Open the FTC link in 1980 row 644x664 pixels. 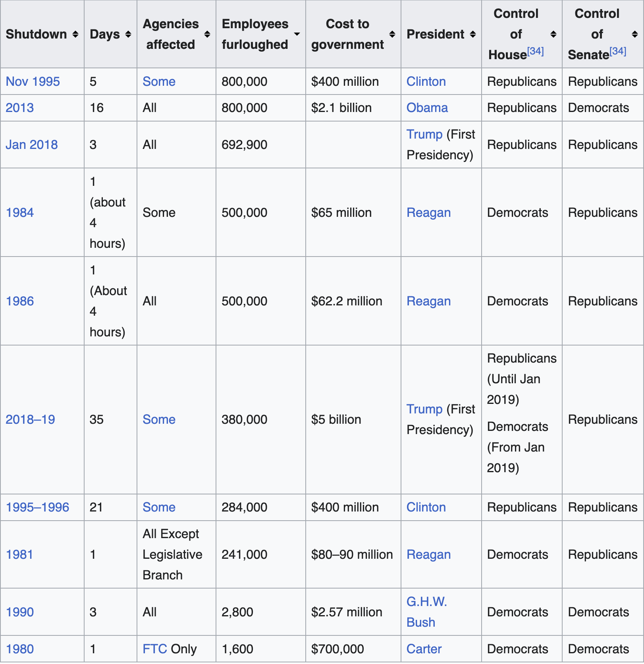[x=154, y=649]
